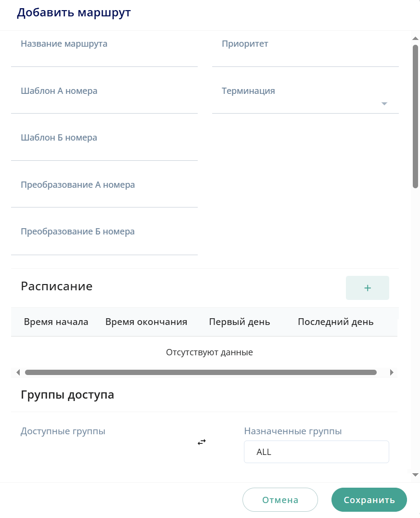Click the dialog's scroll up arrow
The height and width of the screenshot is (518, 420).
coord(416,38)
